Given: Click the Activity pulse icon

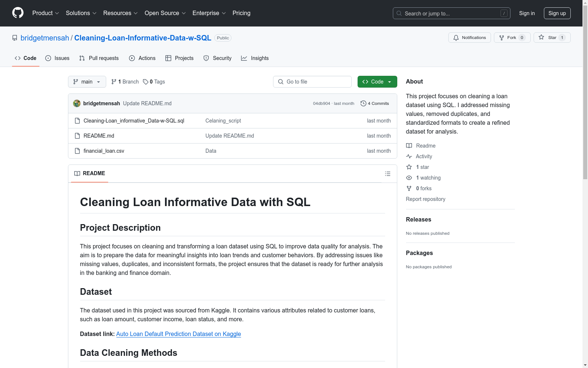Looking at the screenshot, I should point(409,156).
